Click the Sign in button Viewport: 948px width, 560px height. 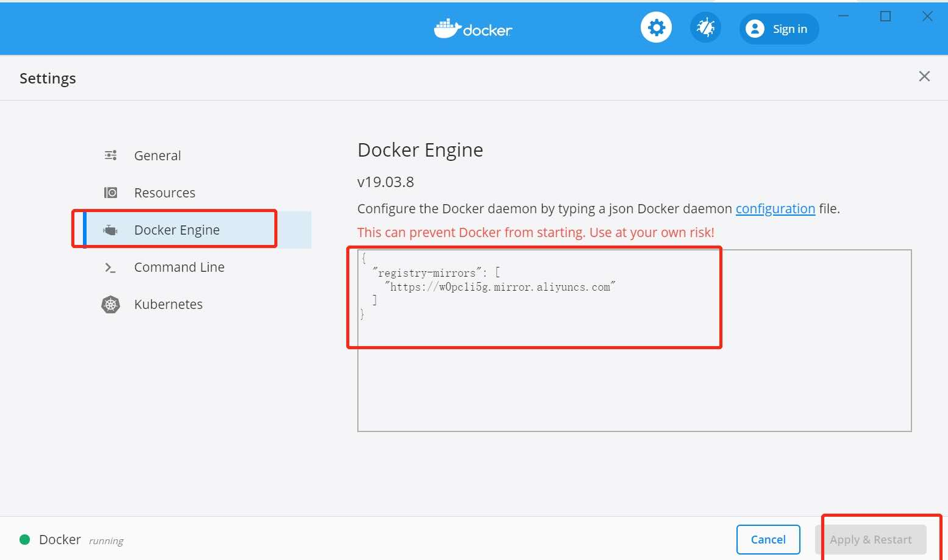[x=779, y=29]
